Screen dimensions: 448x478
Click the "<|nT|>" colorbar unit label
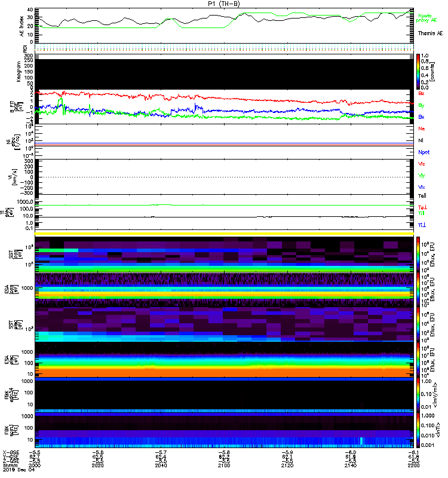click(438, 430)
